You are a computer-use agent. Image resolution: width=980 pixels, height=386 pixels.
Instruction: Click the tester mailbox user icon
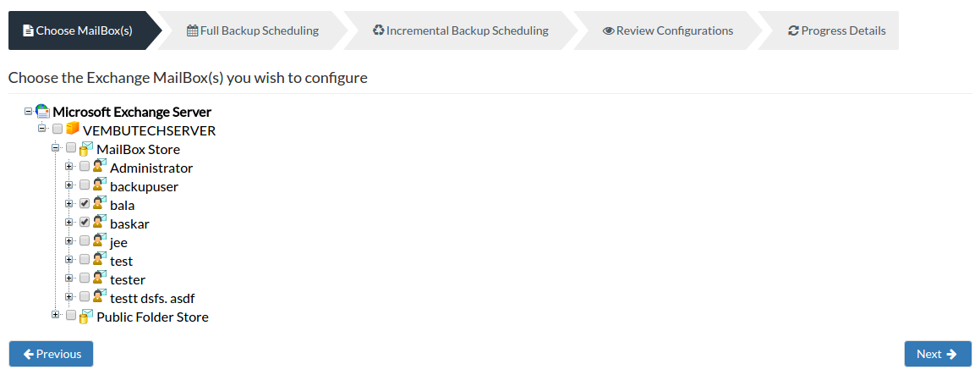point(100,278)
